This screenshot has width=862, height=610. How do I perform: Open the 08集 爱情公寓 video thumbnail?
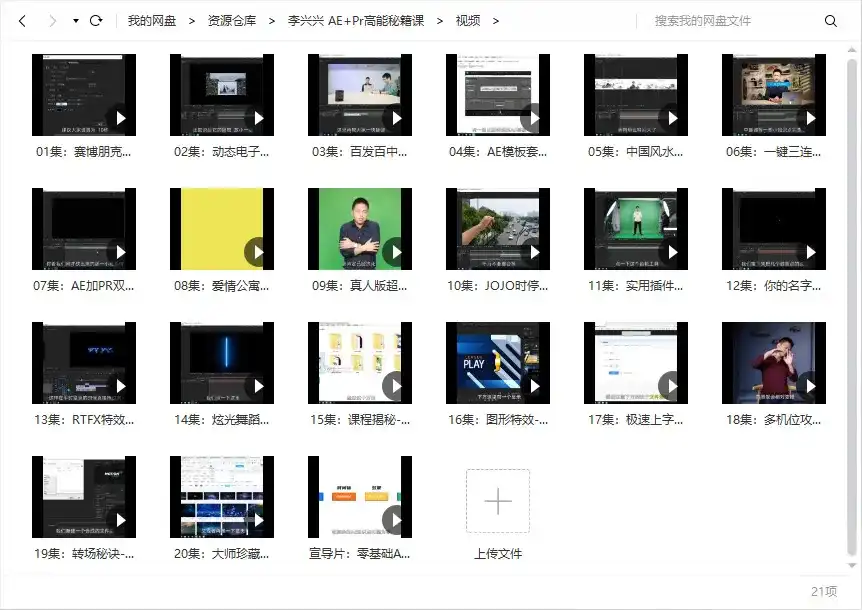tap(222, 229)
